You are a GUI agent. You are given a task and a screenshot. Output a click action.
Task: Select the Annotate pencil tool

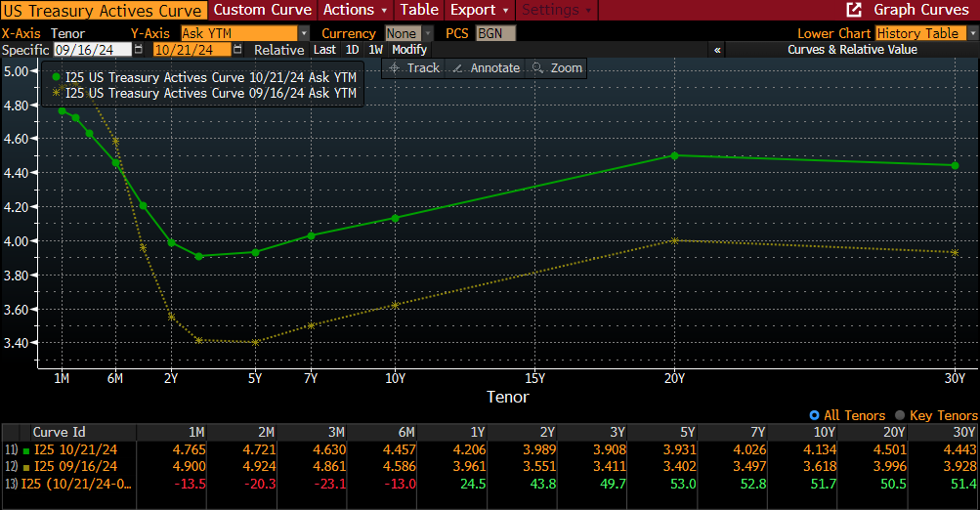click(x=485, y=67)
